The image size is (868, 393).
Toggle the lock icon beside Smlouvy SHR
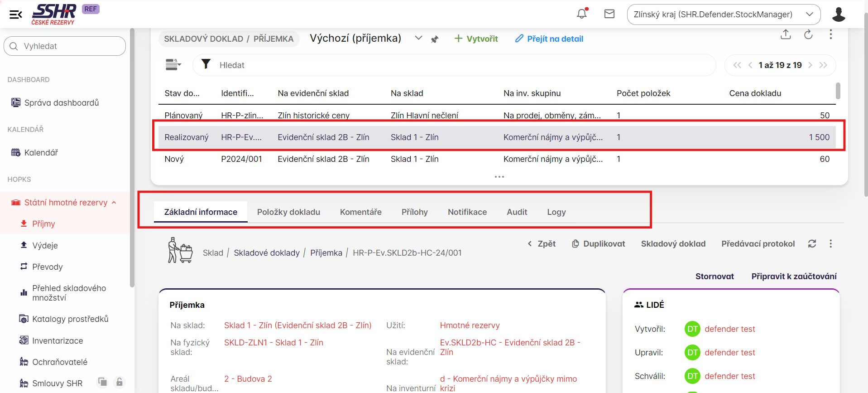pyautogui.click(x=119, y=382)
